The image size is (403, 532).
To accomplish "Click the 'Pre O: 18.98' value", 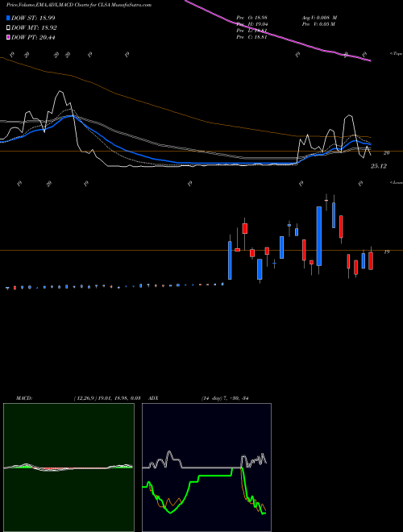I will (252, 18).
